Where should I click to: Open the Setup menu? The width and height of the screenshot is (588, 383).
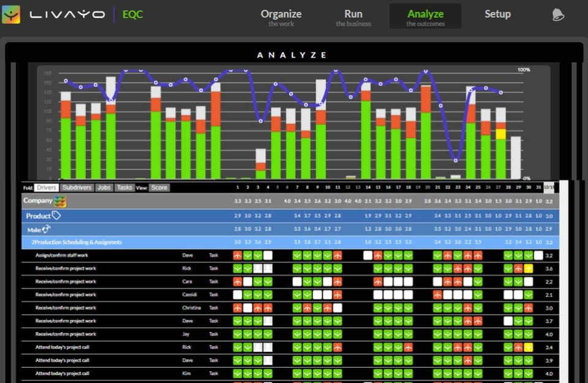pyautogui.click(x=497, y=13)
